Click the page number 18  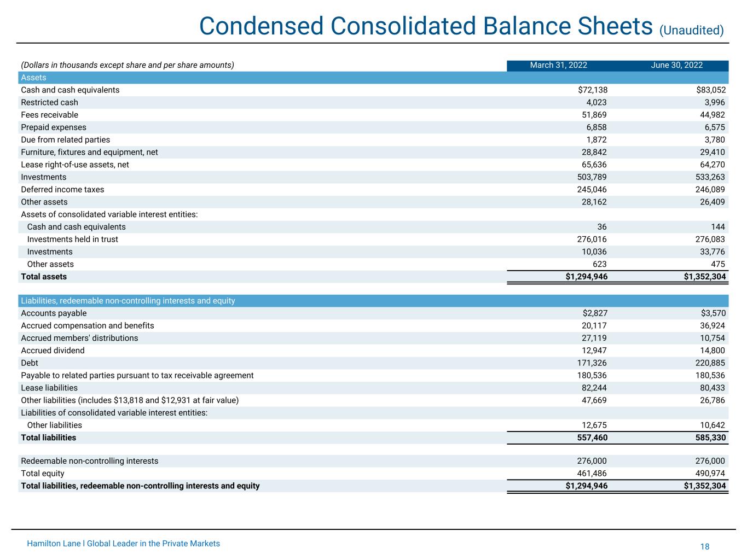click(x=704, y=547)
